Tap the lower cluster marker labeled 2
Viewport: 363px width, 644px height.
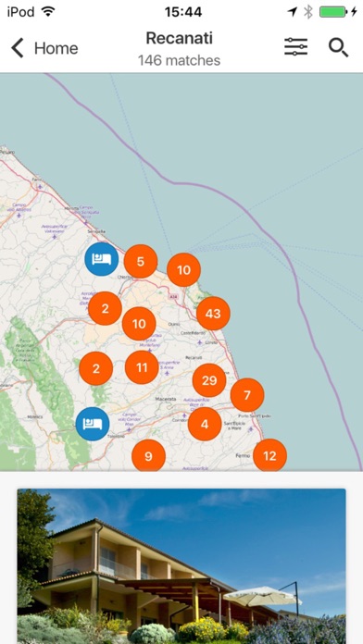tap(95, 368)
